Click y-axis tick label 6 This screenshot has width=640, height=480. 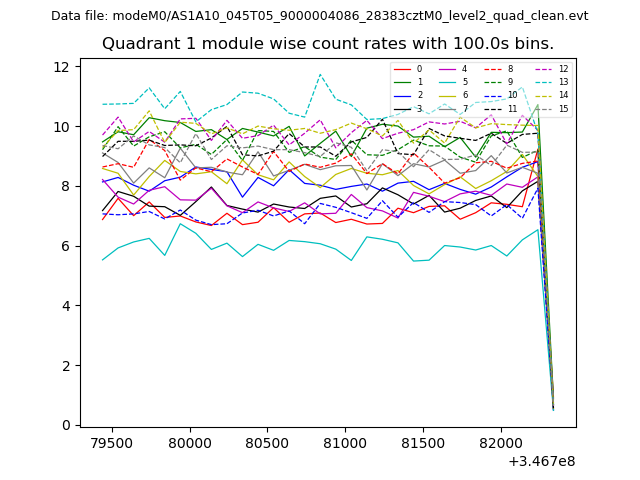tap(65, 246)
